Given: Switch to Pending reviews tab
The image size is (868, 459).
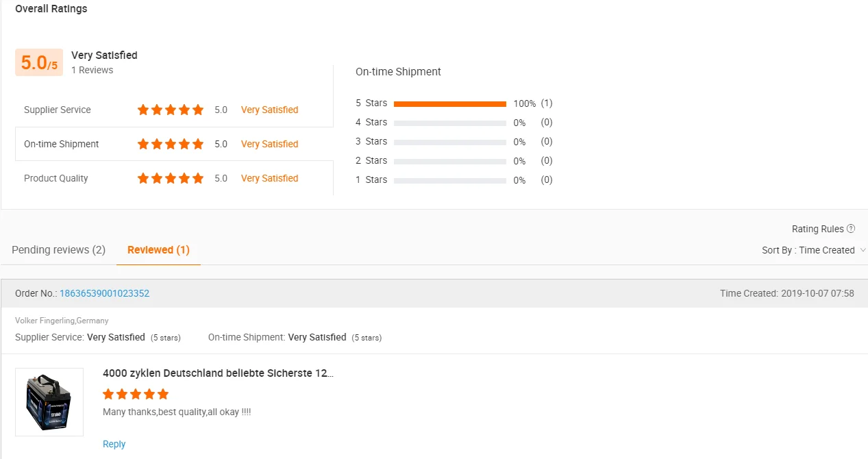Looking at the screenshot, I should click(x=59, y=250).
